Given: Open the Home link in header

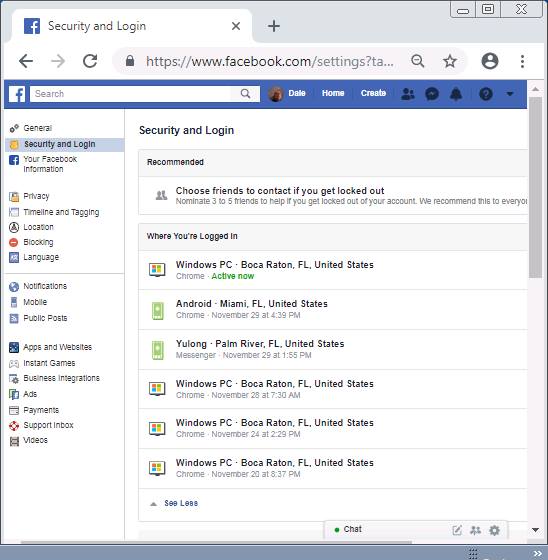Looking at the screenshot, I should (x=333, y=93).
